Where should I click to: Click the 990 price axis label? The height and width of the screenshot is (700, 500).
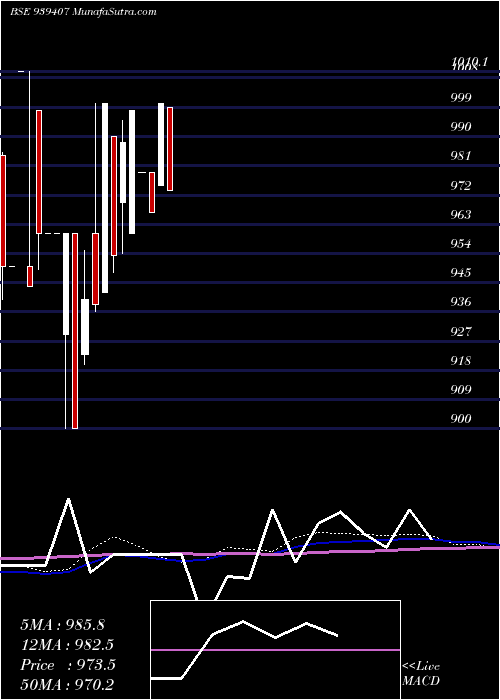461,127
